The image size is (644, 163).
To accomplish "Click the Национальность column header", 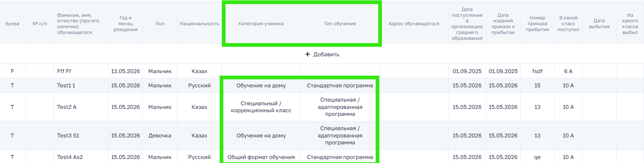I will (199, 24).
